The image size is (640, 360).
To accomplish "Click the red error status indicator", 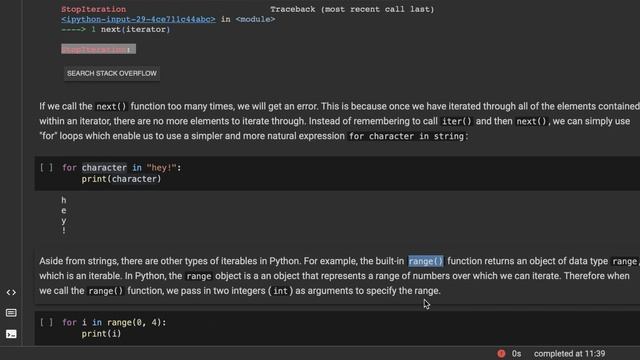I will (501, 353).
